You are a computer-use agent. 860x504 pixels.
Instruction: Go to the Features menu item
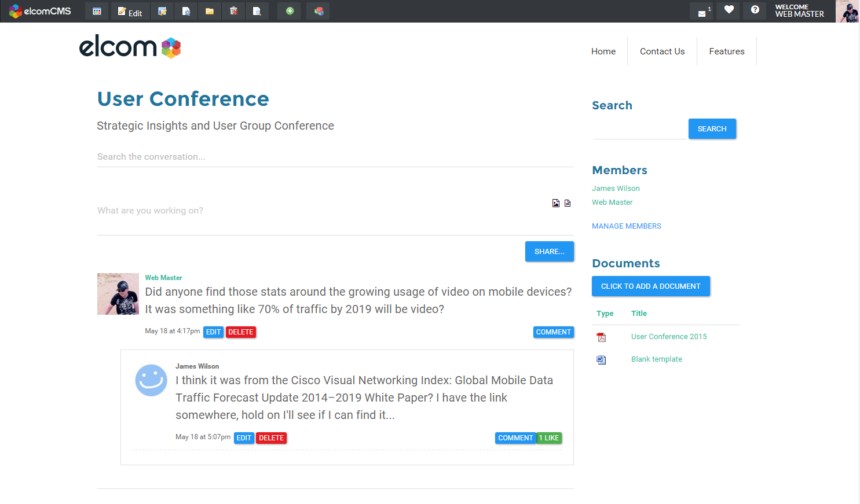[726, 51]
